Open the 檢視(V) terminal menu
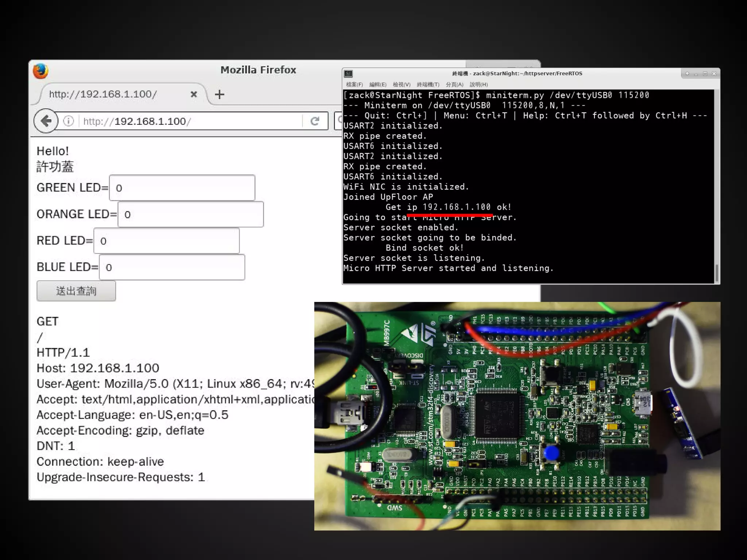Image resolution: width=747 pixels, height=560 pixels. click(401, 85)
